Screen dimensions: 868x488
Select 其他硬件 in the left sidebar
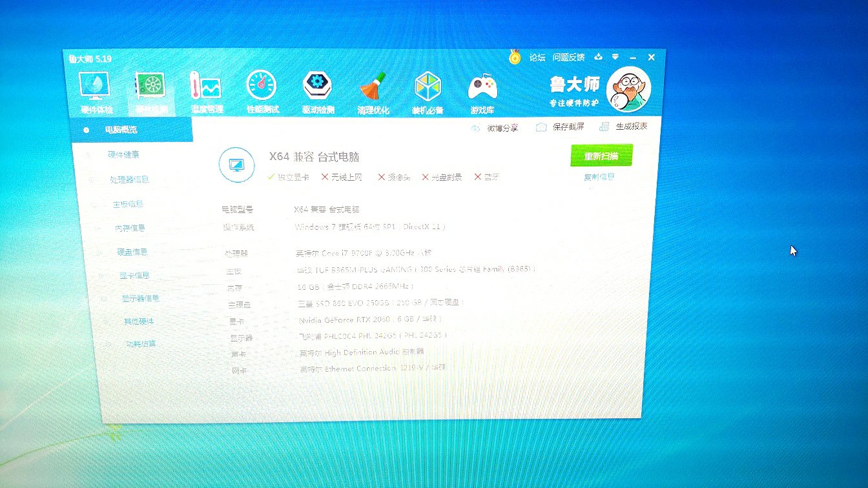click(139, 321)
